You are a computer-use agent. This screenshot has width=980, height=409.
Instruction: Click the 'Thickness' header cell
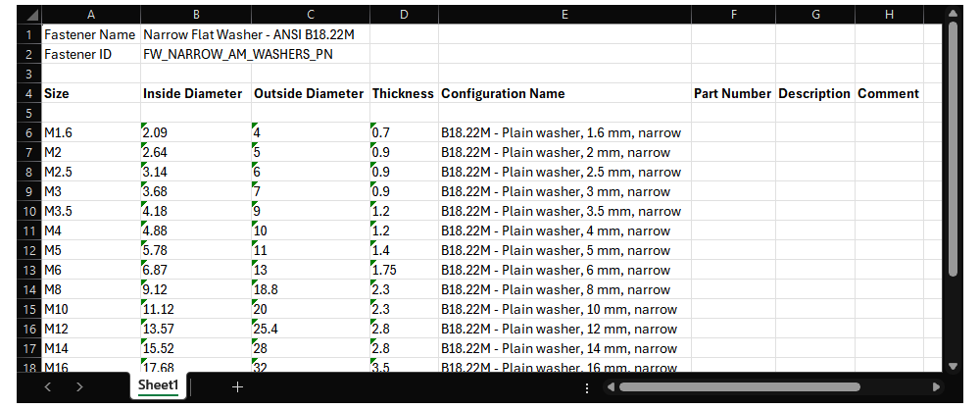405,94
